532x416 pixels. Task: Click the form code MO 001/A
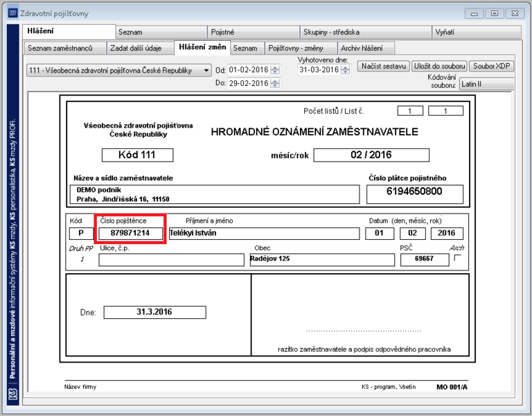[x=452, y=387]
